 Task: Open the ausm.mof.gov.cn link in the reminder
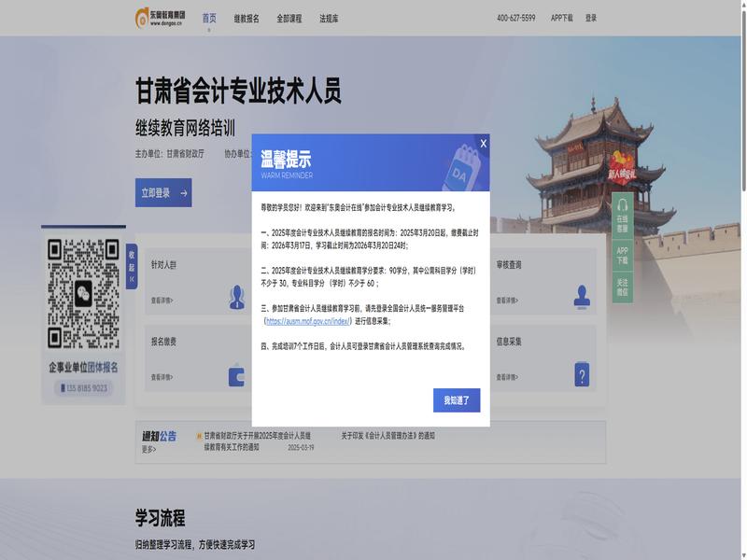pos(308,321)
